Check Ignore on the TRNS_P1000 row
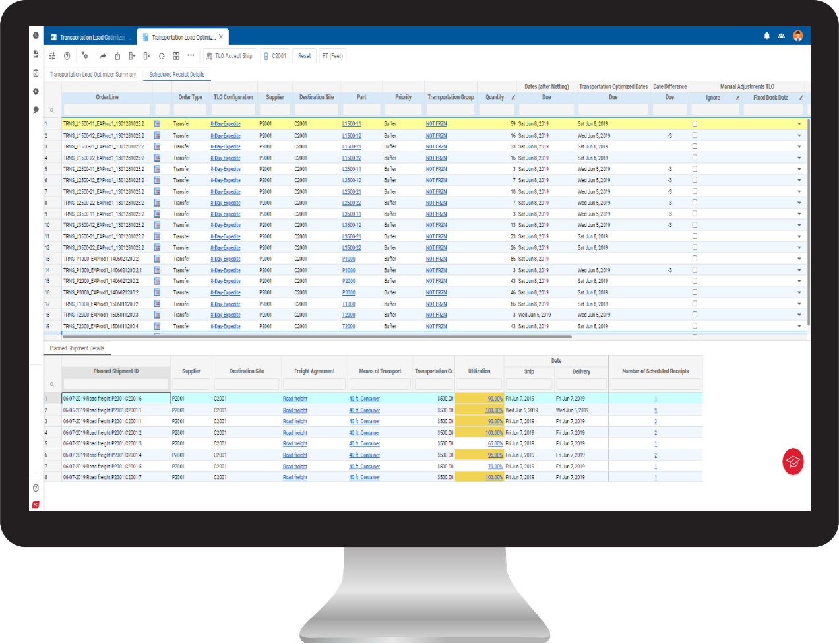The height and width of the screenshot is (644, 839). click(693, 259)
